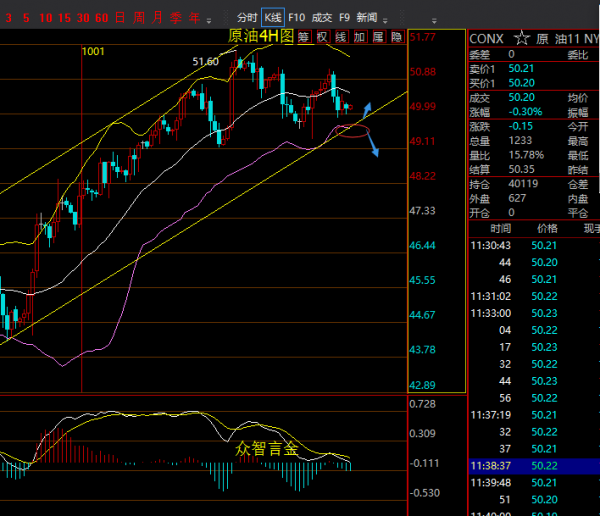Image resolution: width=600 pixels, height=516 pixels.
Task: Select the 11:30:43 tick row
Action: click(x=534, y=245)
